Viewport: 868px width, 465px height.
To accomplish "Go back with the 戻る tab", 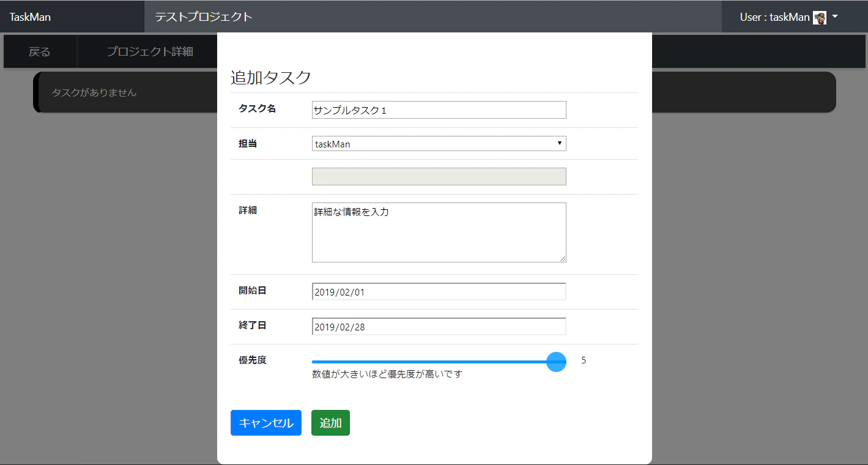I will [x=40, y=51].
